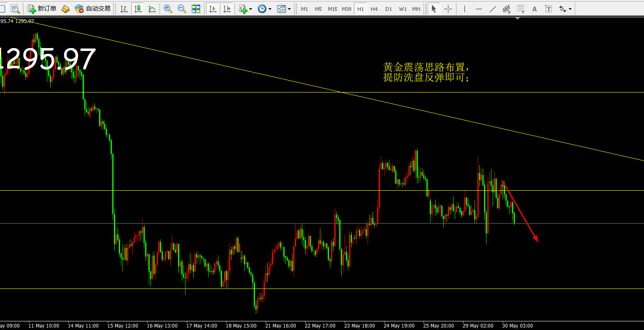Click the large 1295.97 price label
This screenshot has height=330, width=644.
tap(48, 59)
